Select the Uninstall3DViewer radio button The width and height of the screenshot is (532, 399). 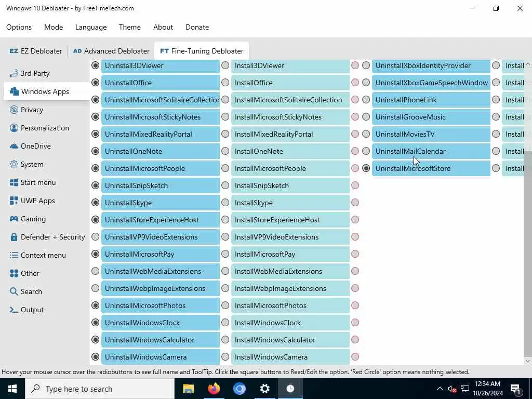[x=96, y=65]
